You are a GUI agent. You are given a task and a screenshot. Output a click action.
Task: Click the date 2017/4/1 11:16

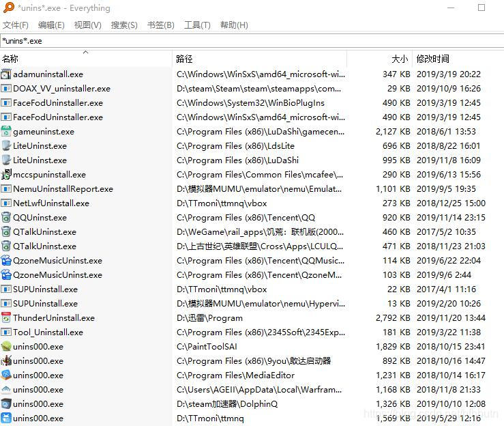tap(446, 289)
